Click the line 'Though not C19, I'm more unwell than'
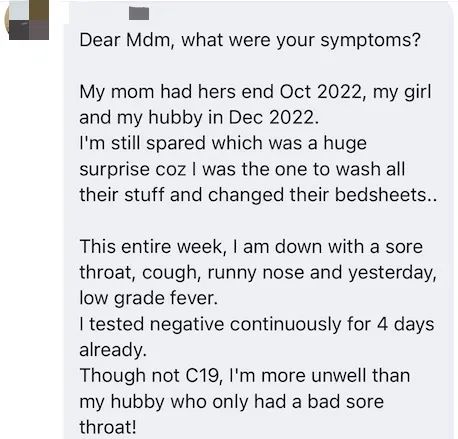This screenshot has width=458, height=439. tap(245, 376)
